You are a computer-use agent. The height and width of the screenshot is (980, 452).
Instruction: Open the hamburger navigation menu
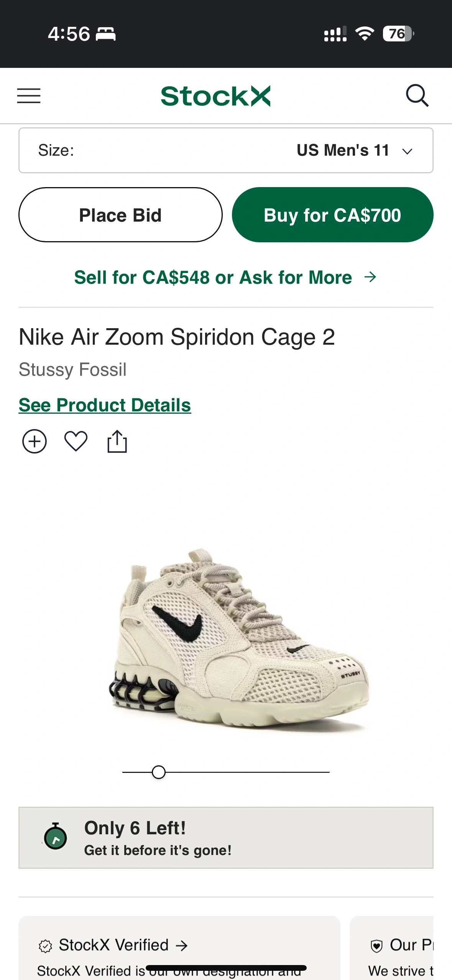29,95
